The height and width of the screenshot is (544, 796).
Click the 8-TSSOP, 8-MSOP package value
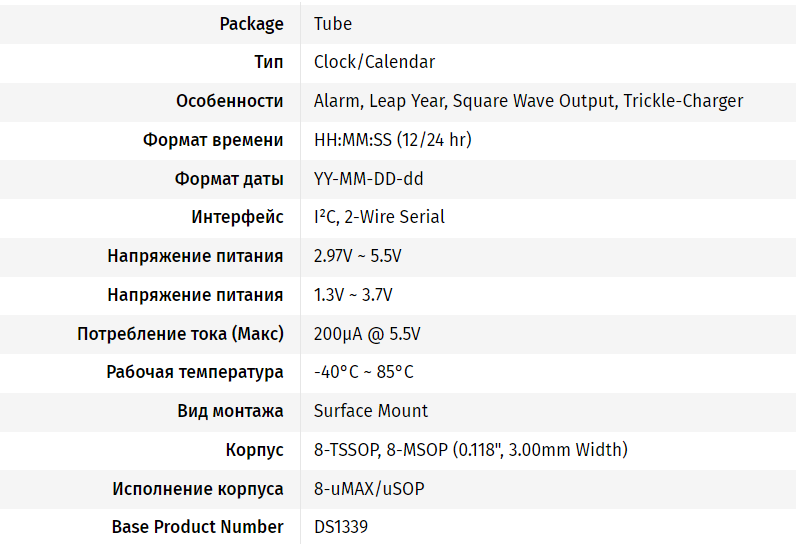click(x=470, y=450)
